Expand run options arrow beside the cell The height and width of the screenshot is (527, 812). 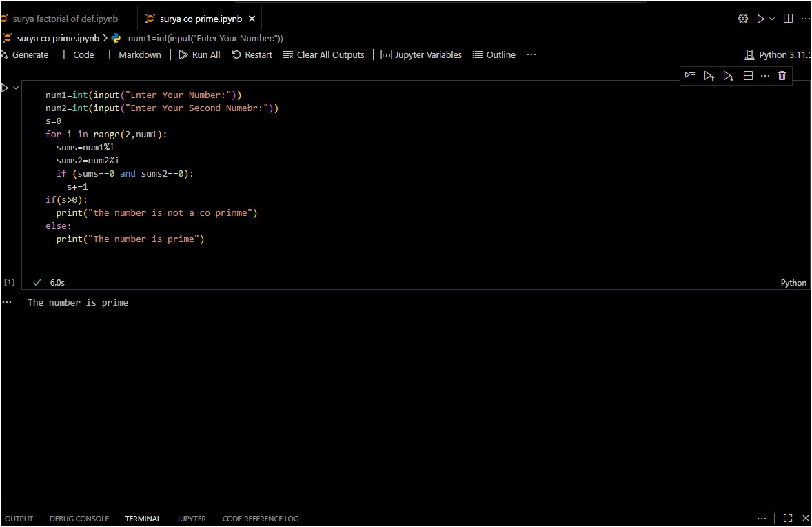point(16,88)
